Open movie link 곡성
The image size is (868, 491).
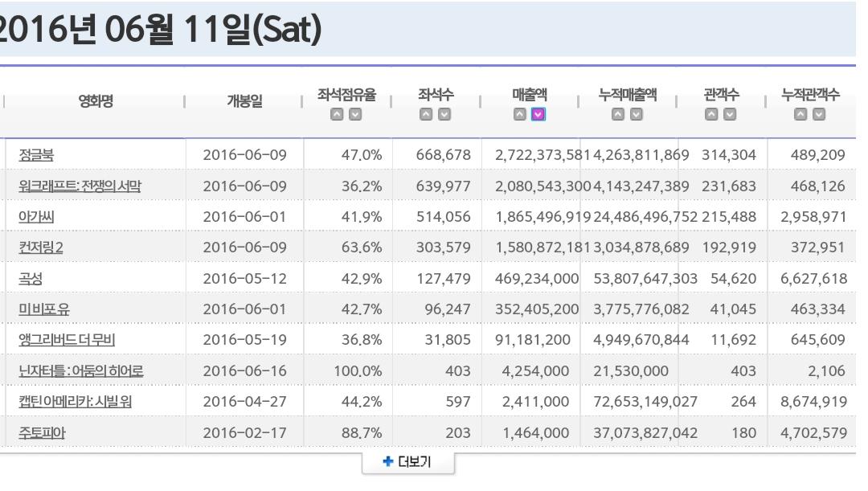pos(31,279)
